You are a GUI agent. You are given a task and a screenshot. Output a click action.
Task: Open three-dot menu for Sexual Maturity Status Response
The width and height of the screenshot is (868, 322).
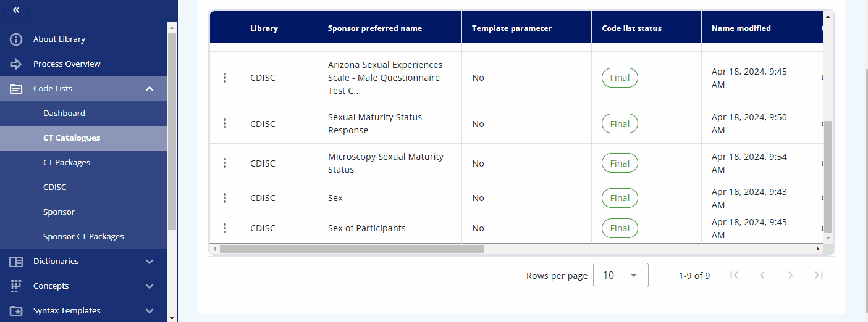pos(225,124)
